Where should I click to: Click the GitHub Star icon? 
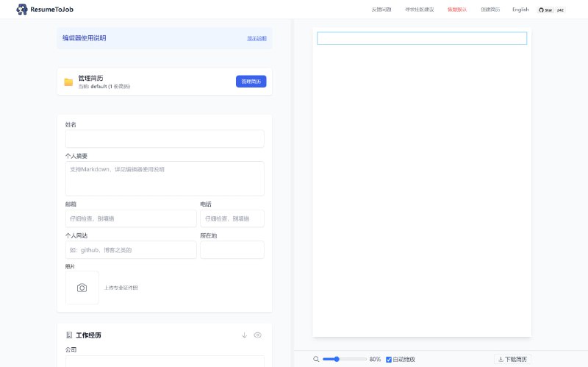click(x=542, y=10)
